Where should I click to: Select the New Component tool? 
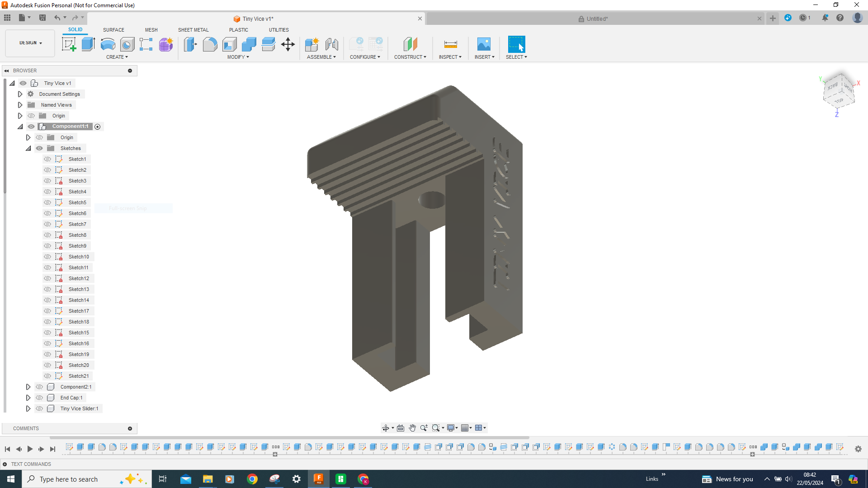[x=312, y=44]
